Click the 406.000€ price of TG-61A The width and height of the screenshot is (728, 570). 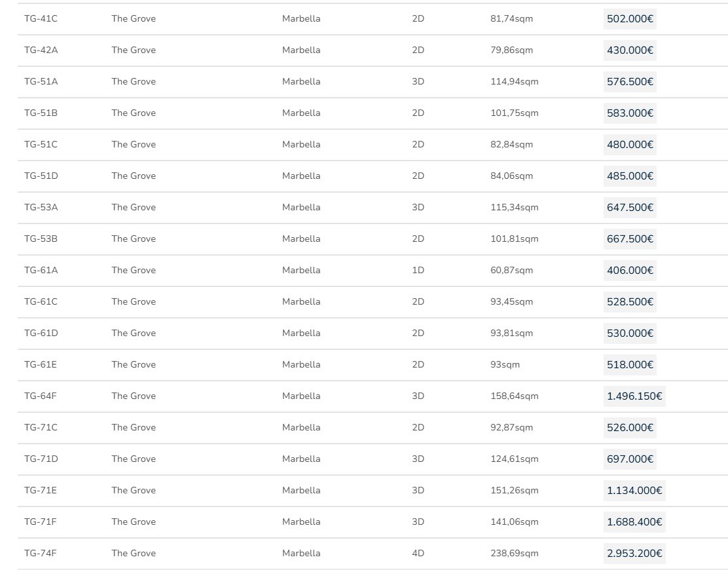(630, 271)
